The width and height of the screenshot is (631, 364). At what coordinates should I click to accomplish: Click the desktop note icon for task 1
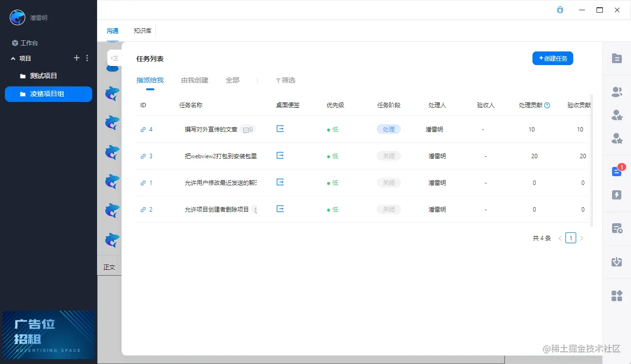(280, 182)
